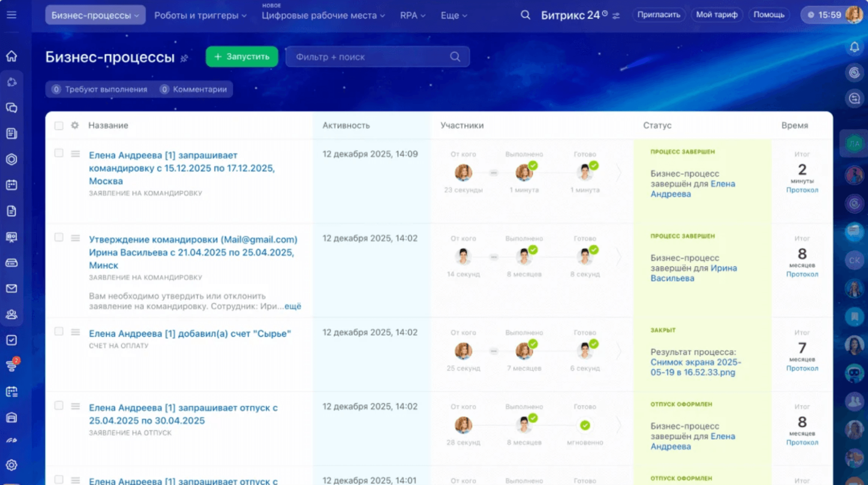Select checkbox for счет Сырье row

59,332
